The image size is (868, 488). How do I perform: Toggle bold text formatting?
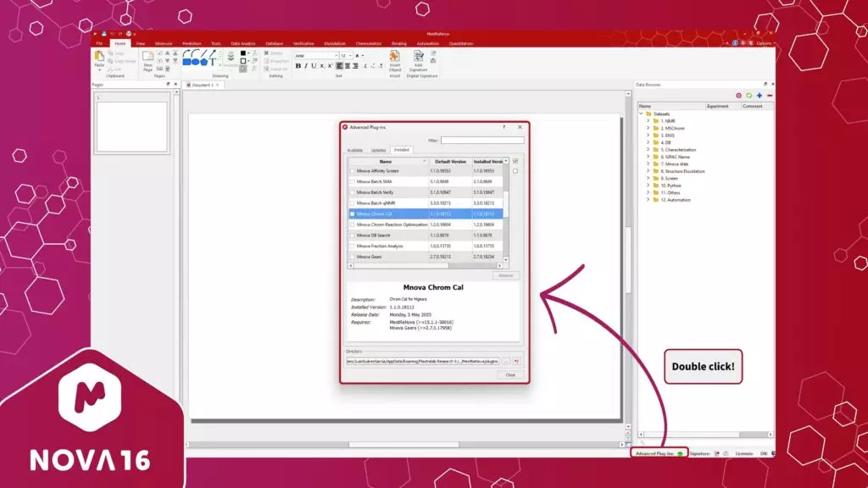coord(298,65)
